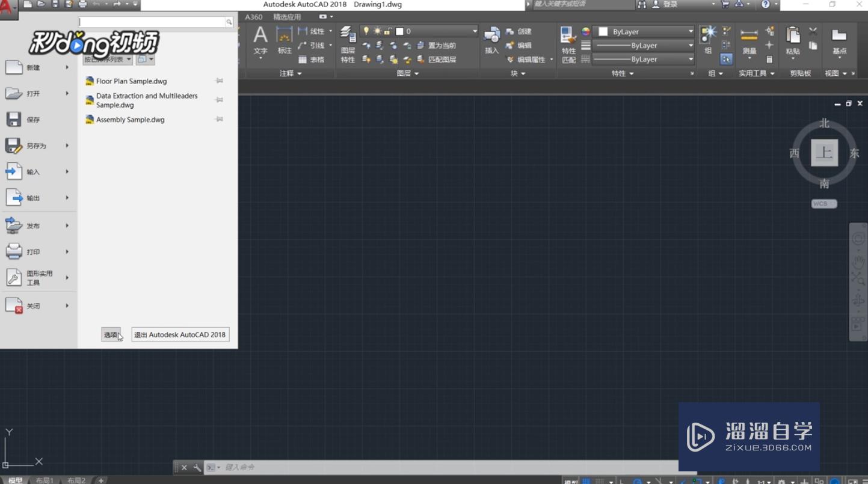The image size is (868, 484).
Task: Click the 粘贴 paste tool
Action: [793, 41]
